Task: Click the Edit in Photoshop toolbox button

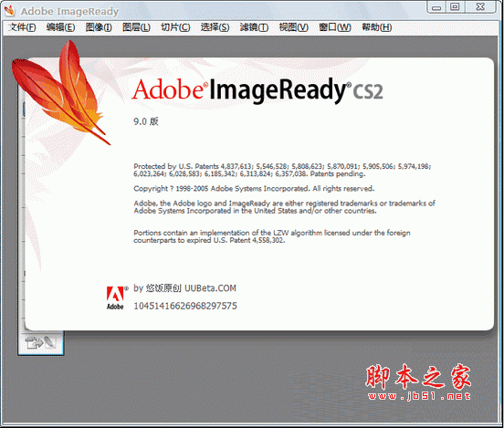Action: [x=41, y=342]
